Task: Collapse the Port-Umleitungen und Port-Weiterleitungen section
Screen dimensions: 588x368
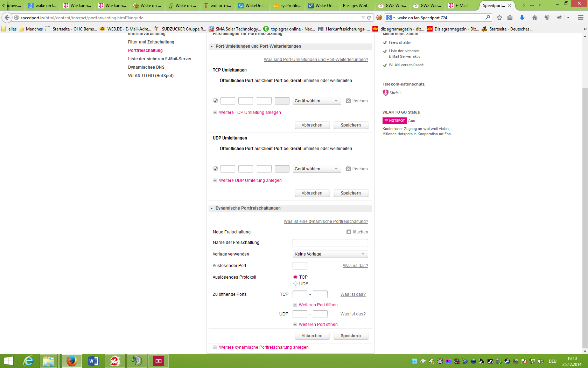Action: (211, 46)
